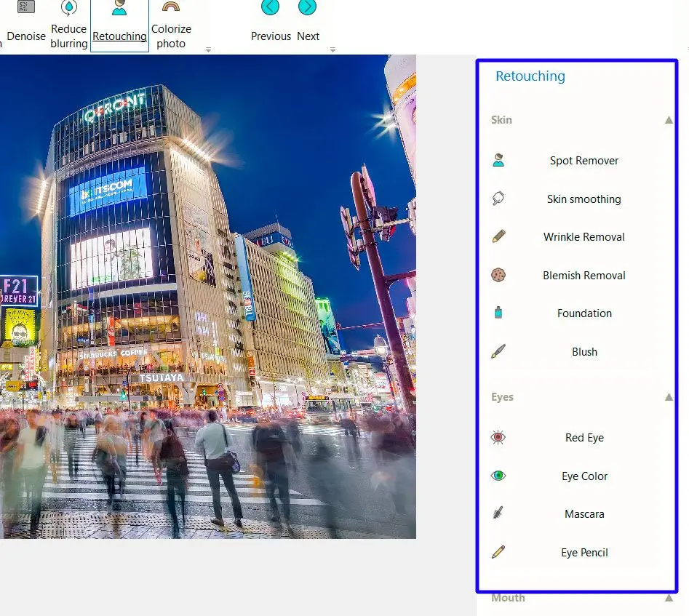Collapse the Skin section
689x616 pixels.
click(x=669, y=120)
